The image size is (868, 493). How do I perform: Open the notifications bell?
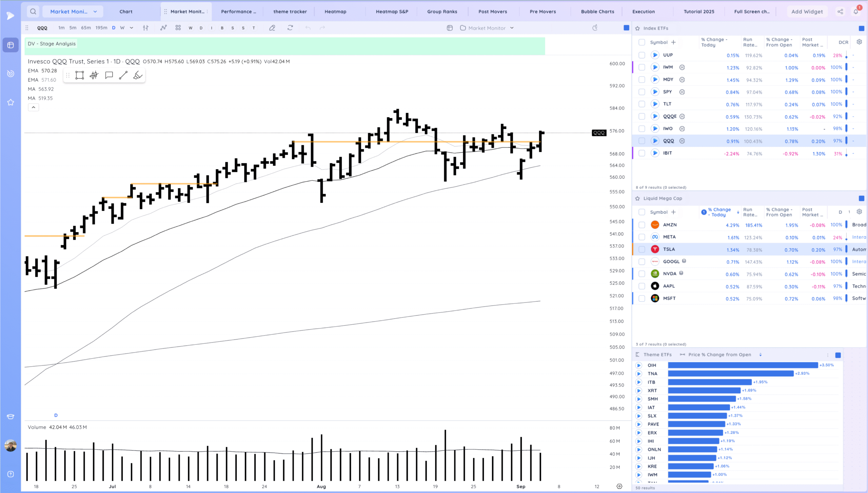(x=856, y=12)
